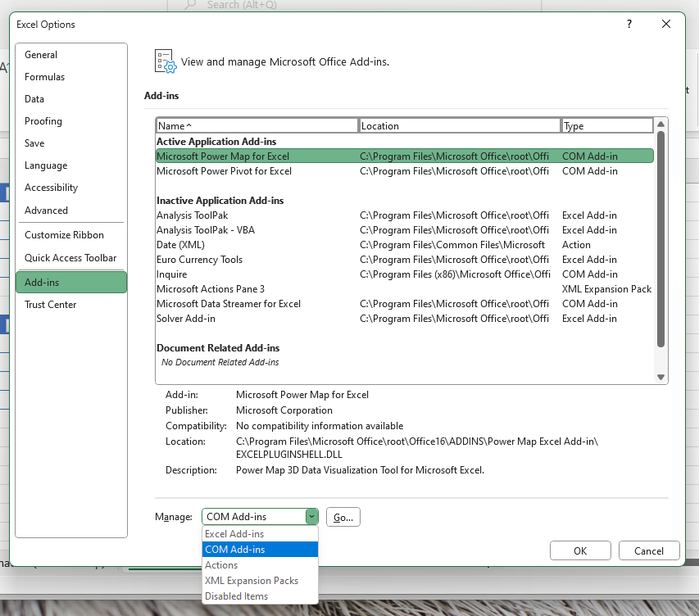Select Microsoft Actions Pane 3 row
This screenshot has width=699, height=616.
click(404, 289)
